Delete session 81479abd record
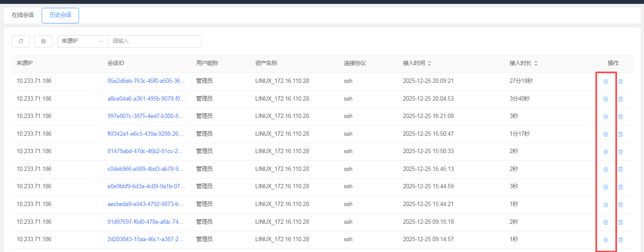 (621, 152)
